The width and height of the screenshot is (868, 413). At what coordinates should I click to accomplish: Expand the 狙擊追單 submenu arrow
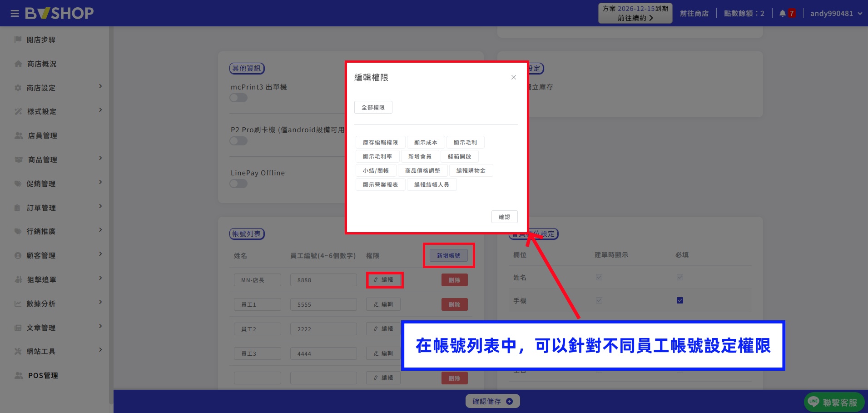point(100,278)
